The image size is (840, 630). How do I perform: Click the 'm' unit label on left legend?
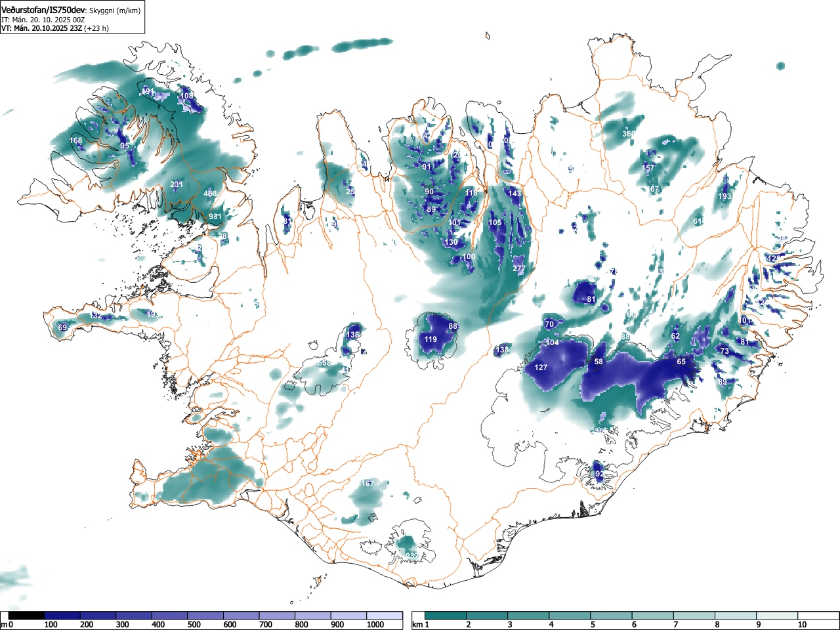pyautogui.click(x=4, y=625)
